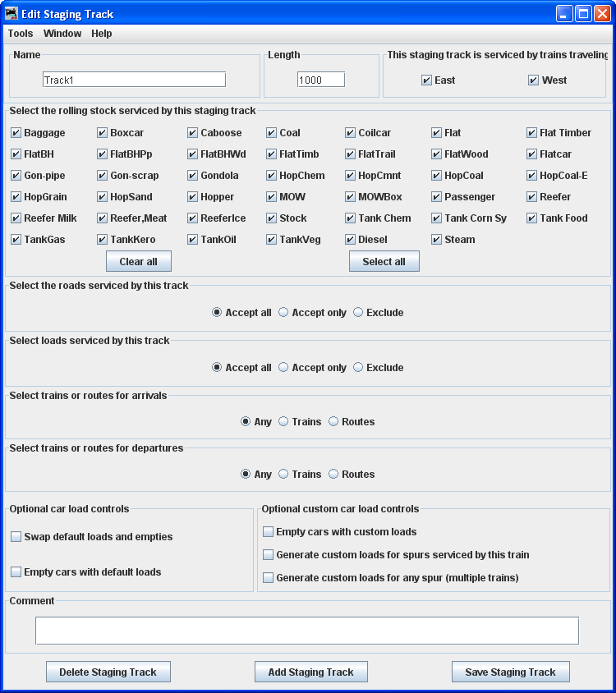This screenshot has height=693, width=616.
Task: Uncheck the Diesel checkbox
Action: [x=350, y=240]
